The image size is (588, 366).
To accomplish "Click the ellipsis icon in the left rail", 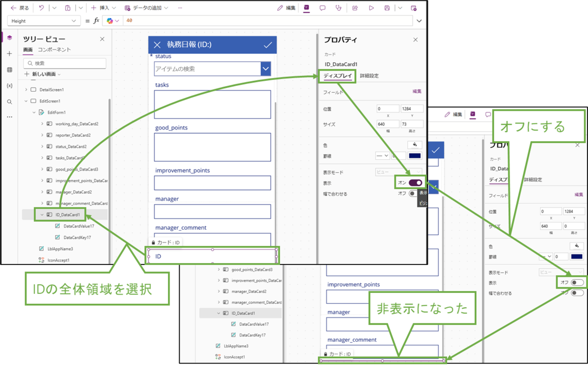I will (x=9, y=117).
